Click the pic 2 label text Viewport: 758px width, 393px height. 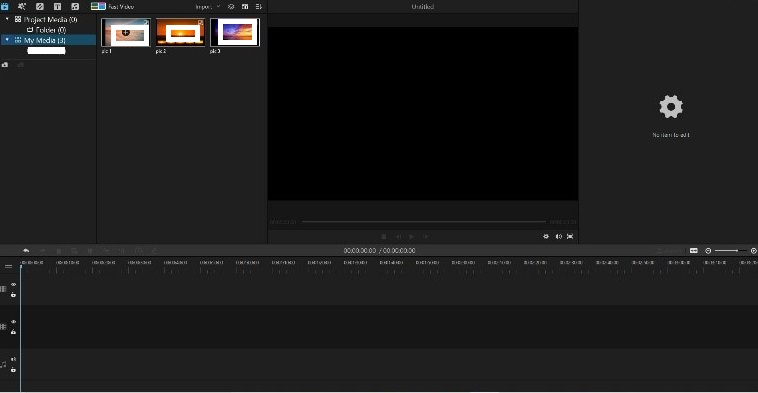(x=161, y=51)
